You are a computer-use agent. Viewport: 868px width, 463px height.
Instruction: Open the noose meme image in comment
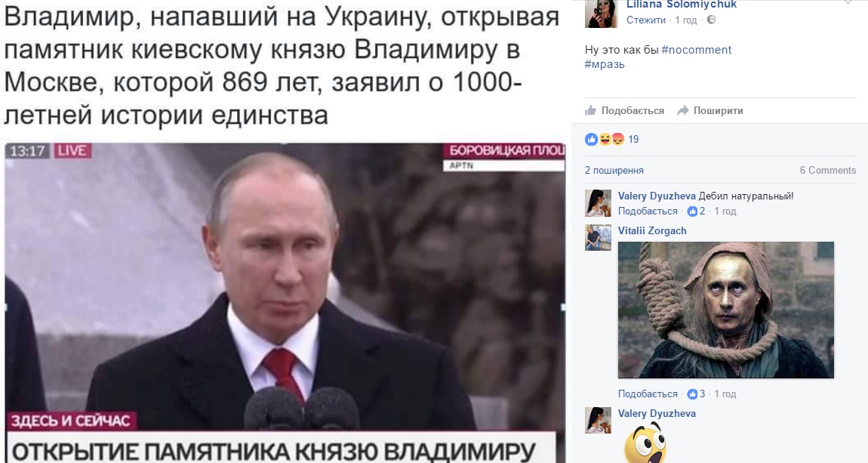pyautogui.click(x=726, y=310)
